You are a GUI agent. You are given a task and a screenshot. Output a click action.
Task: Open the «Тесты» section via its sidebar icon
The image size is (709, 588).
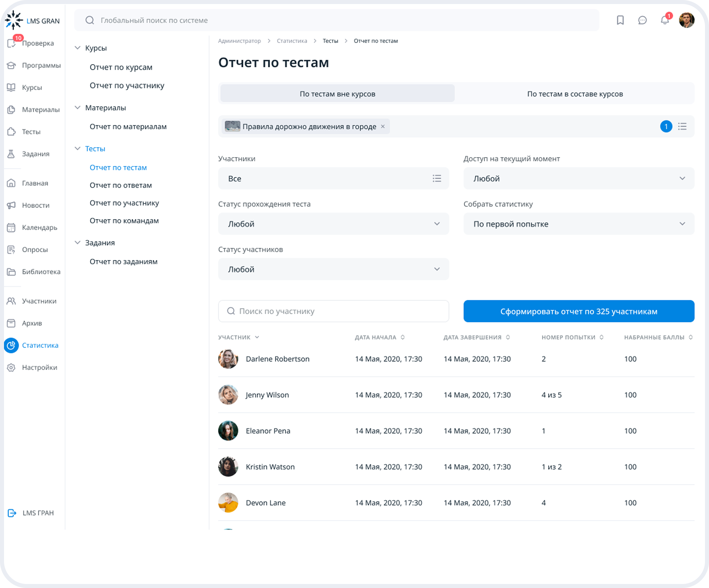pos(11,132)
